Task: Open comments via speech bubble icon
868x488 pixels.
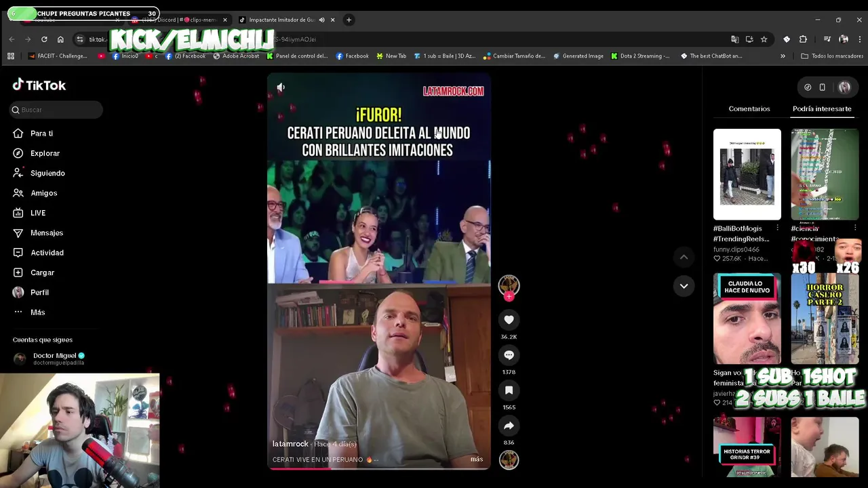Action: [509, 355]
